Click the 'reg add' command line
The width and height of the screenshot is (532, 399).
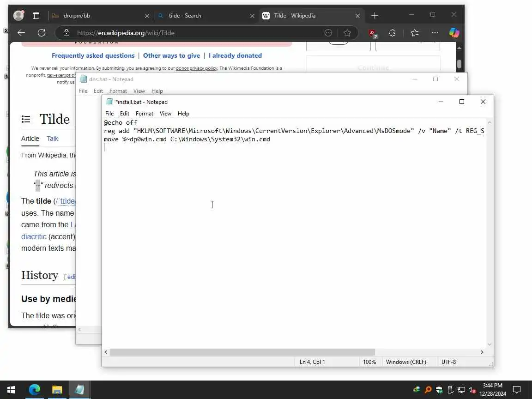[294, 131]
